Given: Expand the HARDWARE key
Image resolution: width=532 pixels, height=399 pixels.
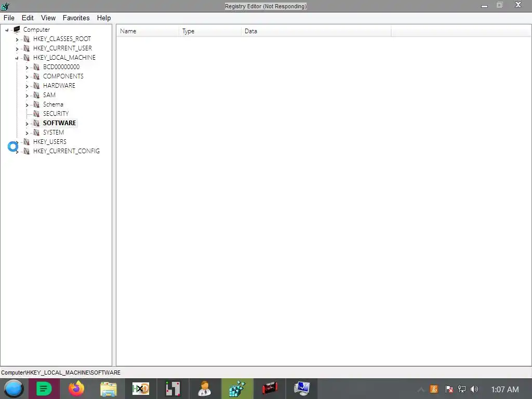Looking at the screenshot, I should (x=27, y=86).
